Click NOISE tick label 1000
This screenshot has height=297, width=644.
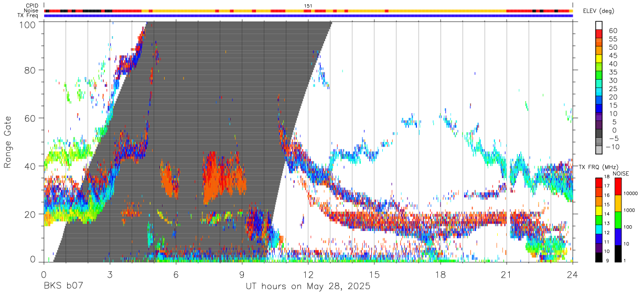pyautogui.click(x=629, y=210)
